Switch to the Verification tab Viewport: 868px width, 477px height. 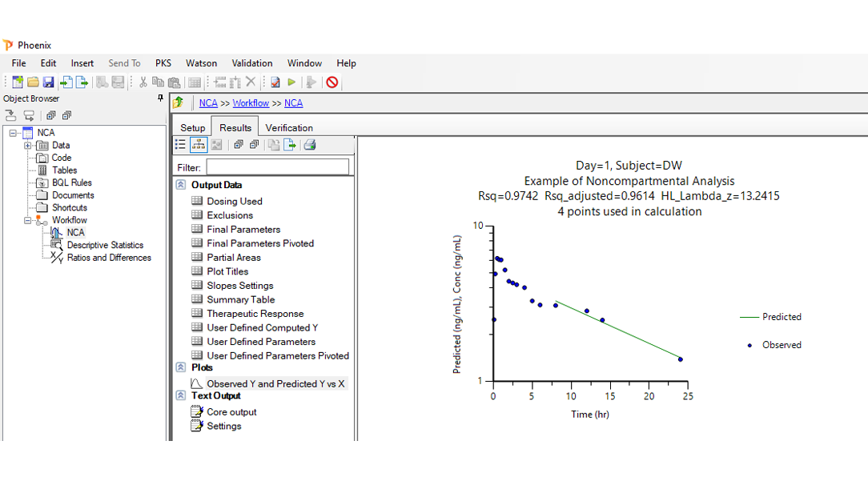(289, 128)
